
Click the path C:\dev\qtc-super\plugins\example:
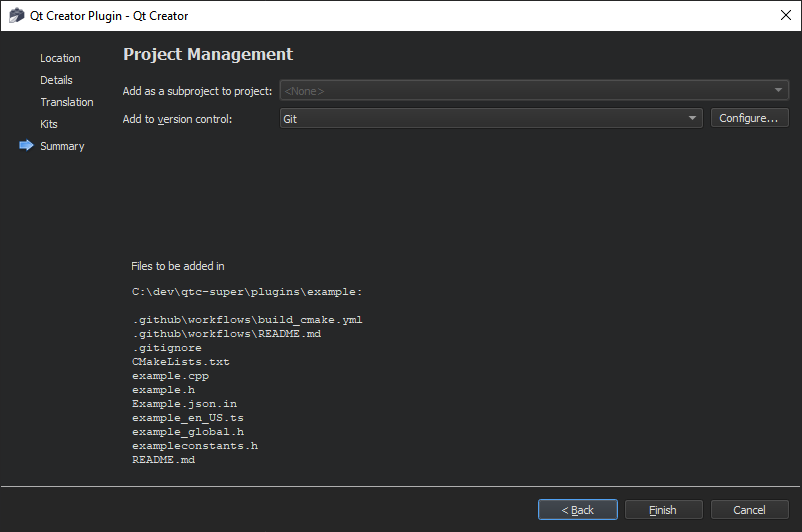coord(247,292)
